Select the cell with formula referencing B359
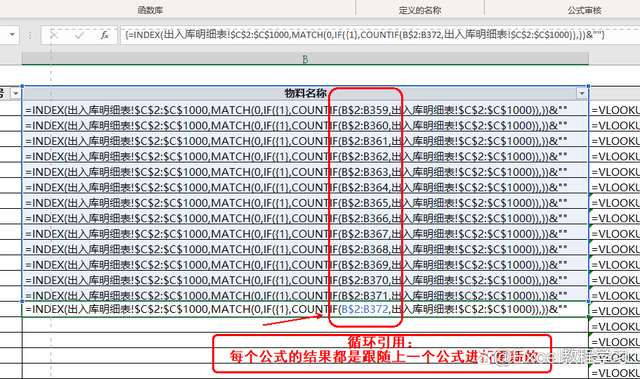640x379 pixels. point(305,110)
